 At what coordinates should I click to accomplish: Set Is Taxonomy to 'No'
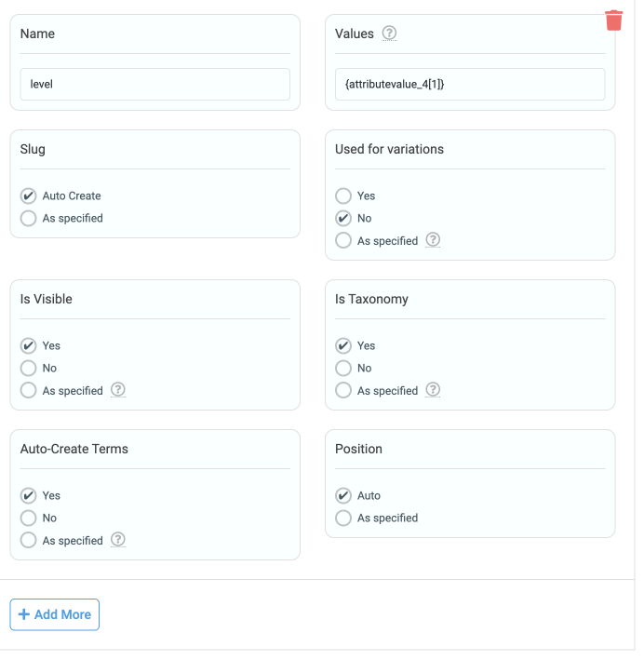coord(343,368)
